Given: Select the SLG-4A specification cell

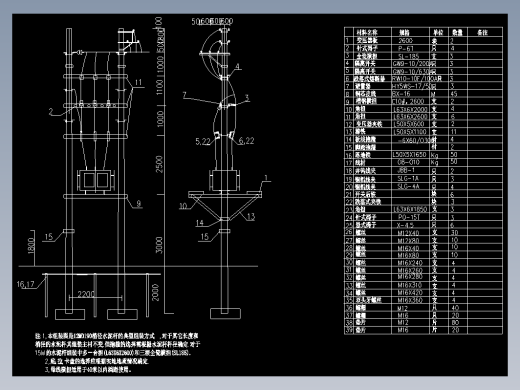Looking at the screenshot, I should click(x=408, y=186).
